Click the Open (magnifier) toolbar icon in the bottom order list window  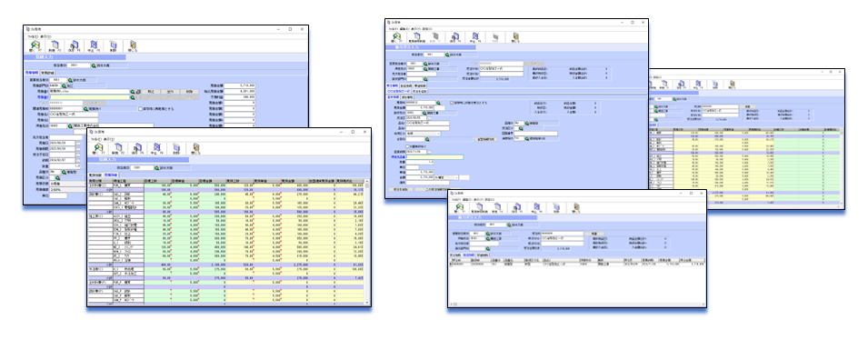pyautogui.click(x=460, y=208)
